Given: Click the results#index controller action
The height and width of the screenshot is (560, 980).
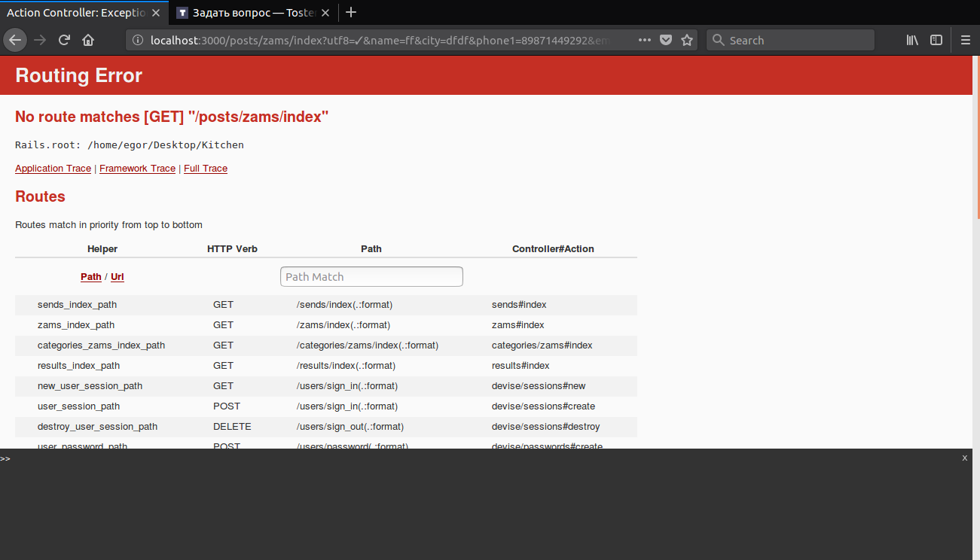Looking at the screenshot, I should click(521, 366).
